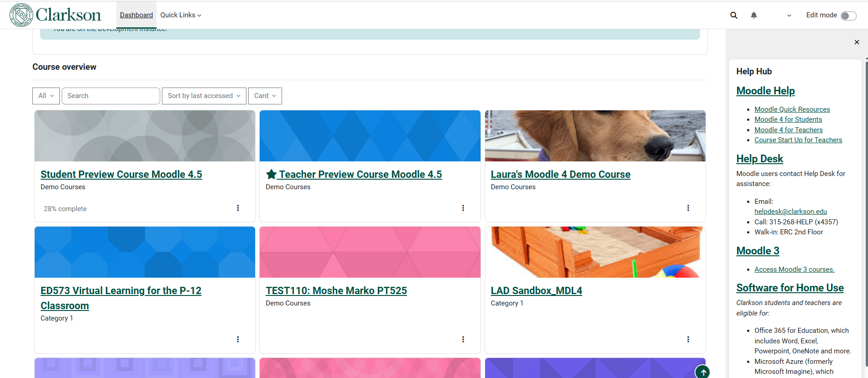Image resolution: width=868 pixels, height=378 pixels.
Task: Click Software for Home Use heading link
Action: (790, 288)
